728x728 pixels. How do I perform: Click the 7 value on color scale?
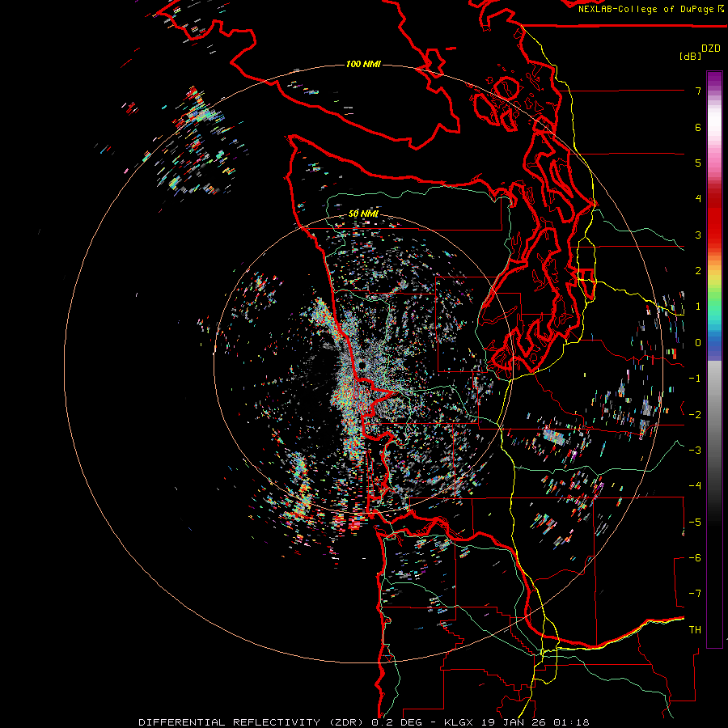tap(698, 91)
